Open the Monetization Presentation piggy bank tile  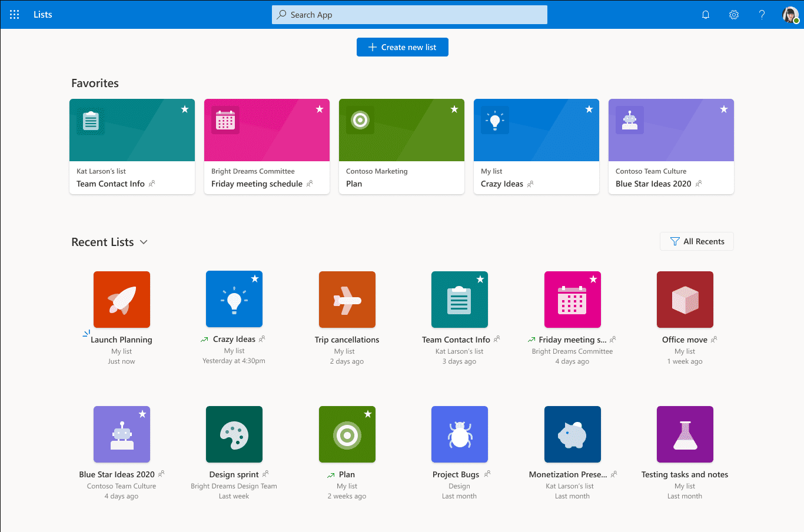click(x=573, y=434)
